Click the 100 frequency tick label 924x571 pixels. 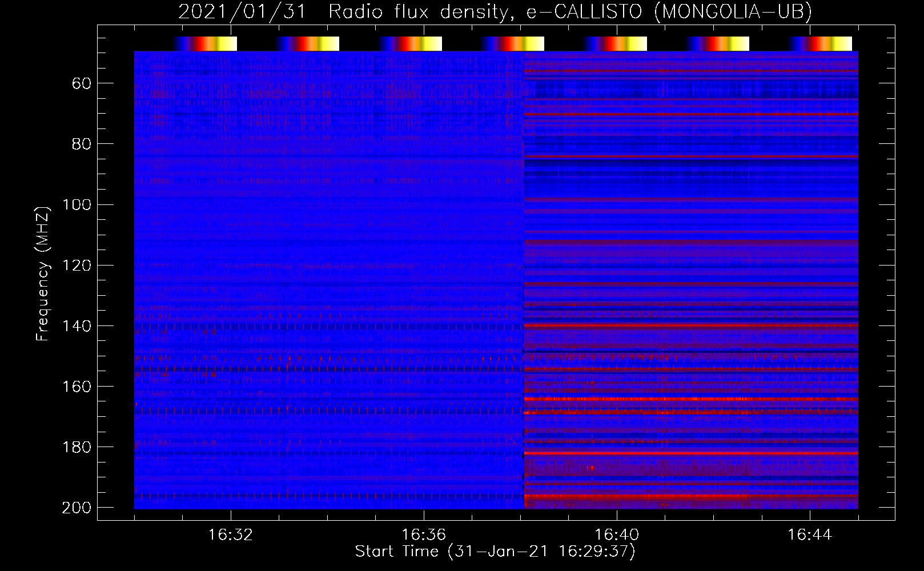[77, 205]
